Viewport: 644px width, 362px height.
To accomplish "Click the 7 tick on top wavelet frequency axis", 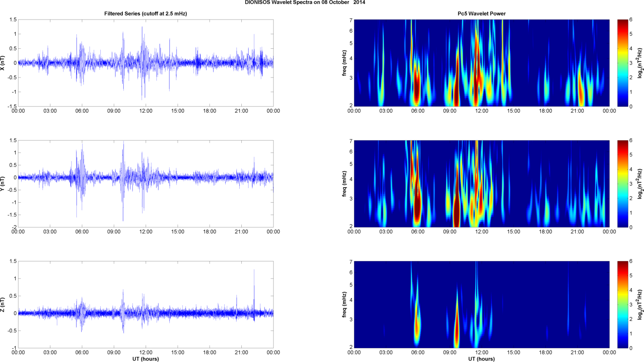I will click(x=351, y=20).
